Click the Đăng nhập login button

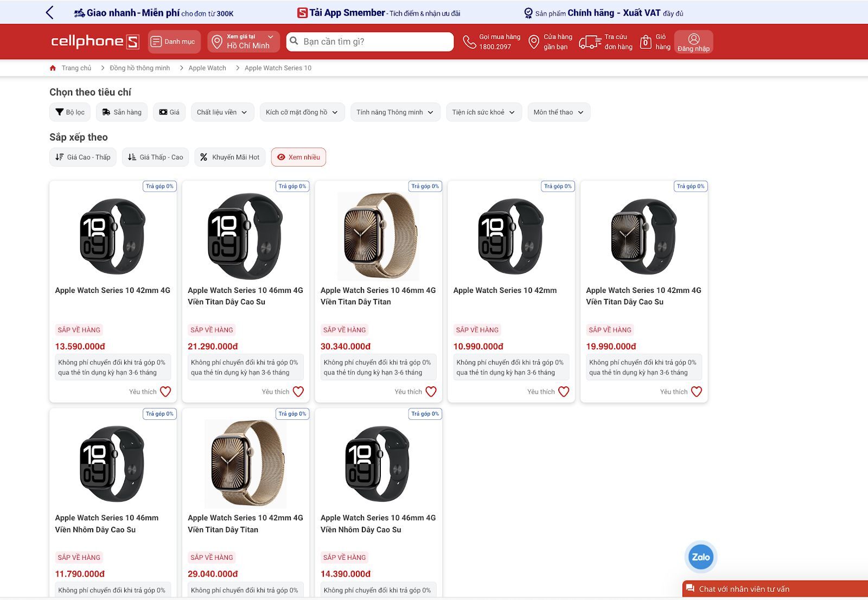[693, 42]
